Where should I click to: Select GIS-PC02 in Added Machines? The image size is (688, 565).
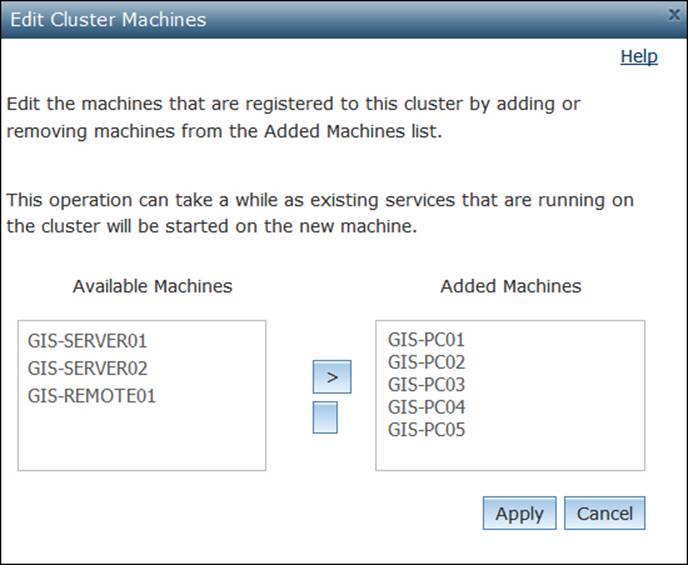tap(426, 362)
